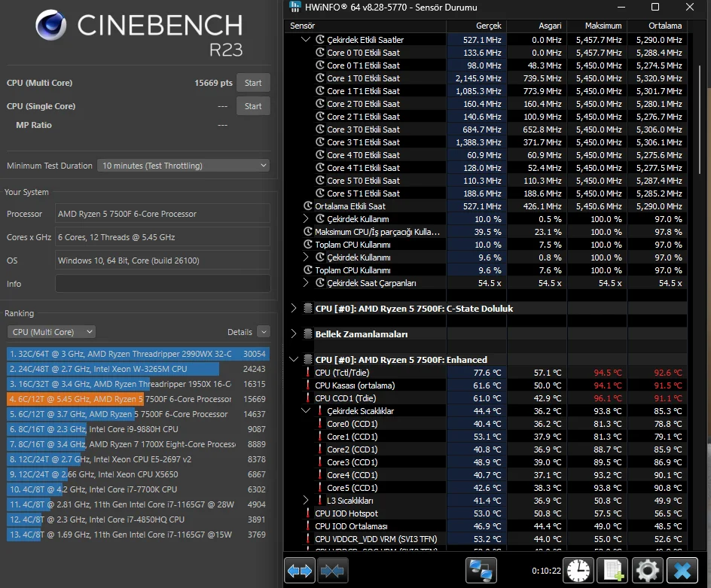Viewport: 711px width, 588px height.
Task: Open the network monitors icon in HWiNFO
Action: [x=481, y=571]
